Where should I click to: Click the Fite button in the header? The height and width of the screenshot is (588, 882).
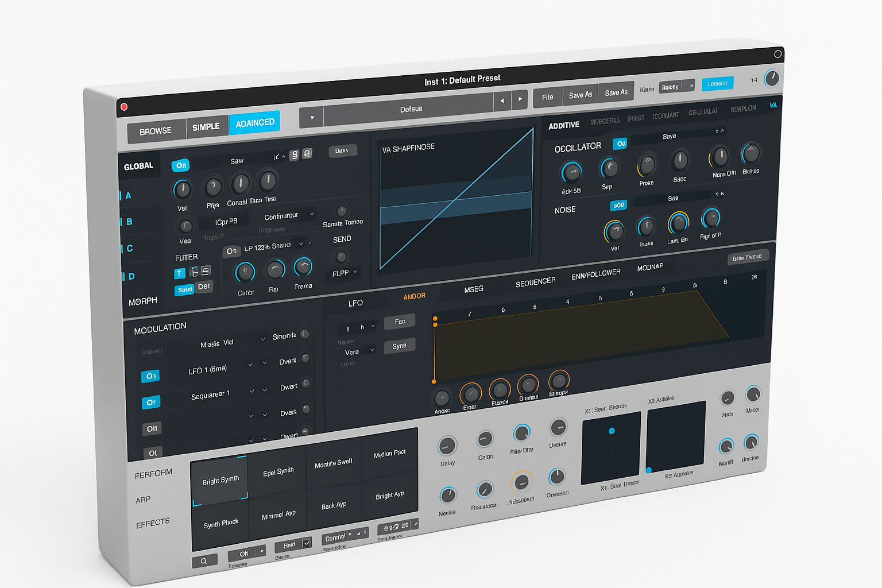547,98
